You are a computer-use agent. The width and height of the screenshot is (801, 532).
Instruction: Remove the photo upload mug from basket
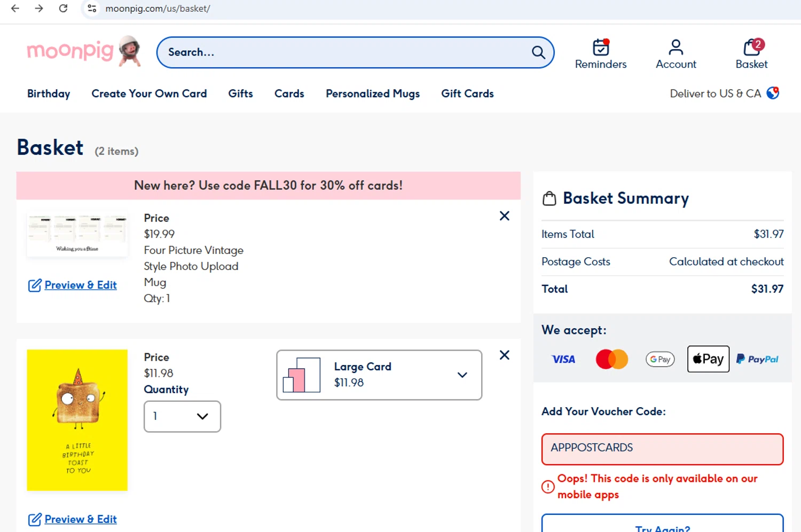(504, 216)
